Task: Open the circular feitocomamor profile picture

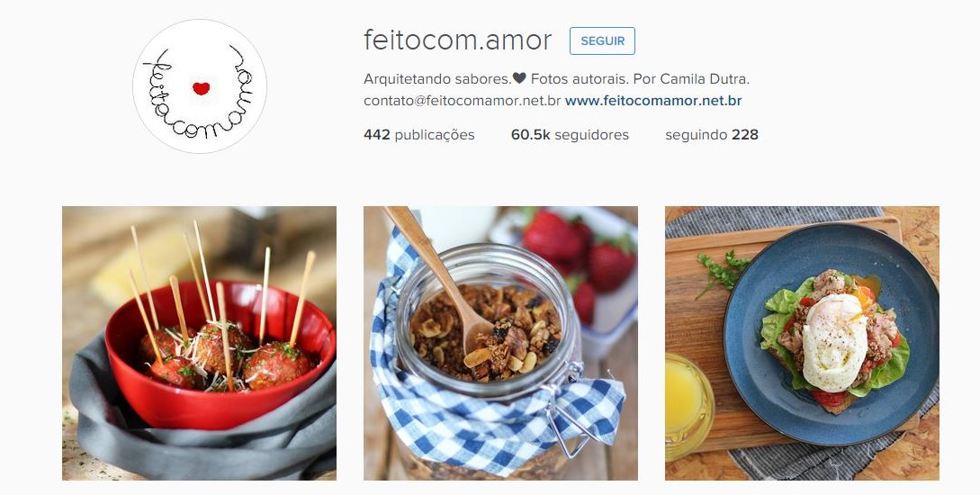Action: coord(200,86)
